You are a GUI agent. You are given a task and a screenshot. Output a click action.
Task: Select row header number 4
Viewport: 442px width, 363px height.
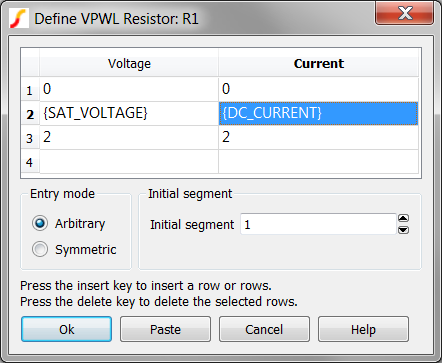coord(30,162)
